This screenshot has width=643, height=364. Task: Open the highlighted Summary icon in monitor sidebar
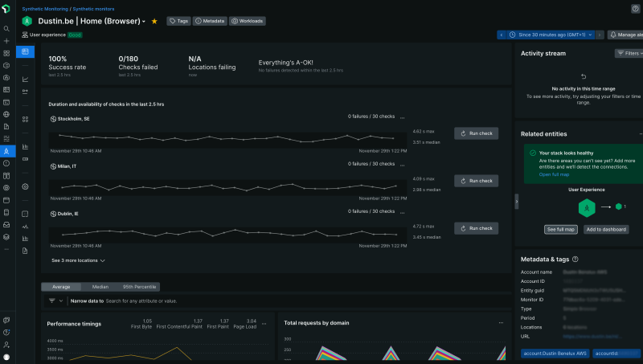coord(26,52)
